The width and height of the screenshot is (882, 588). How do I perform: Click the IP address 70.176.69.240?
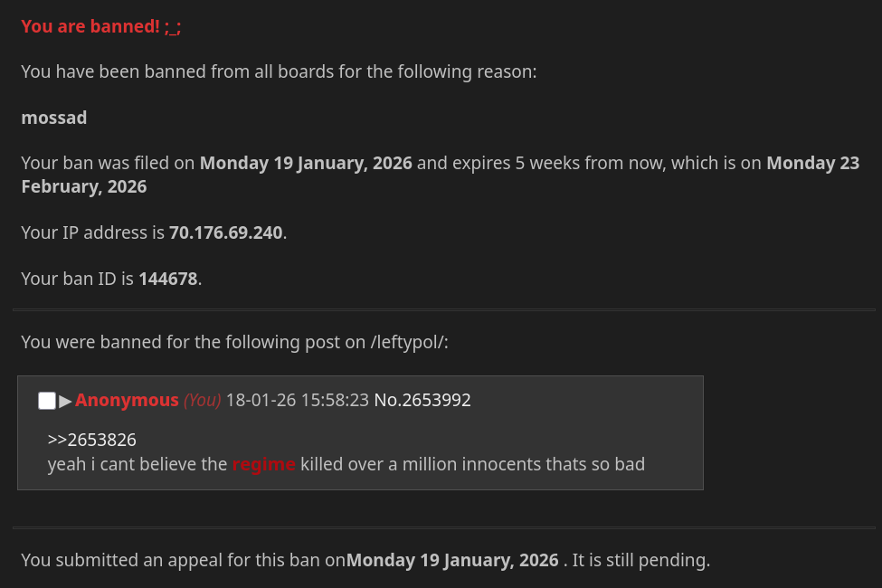point(225,232)
